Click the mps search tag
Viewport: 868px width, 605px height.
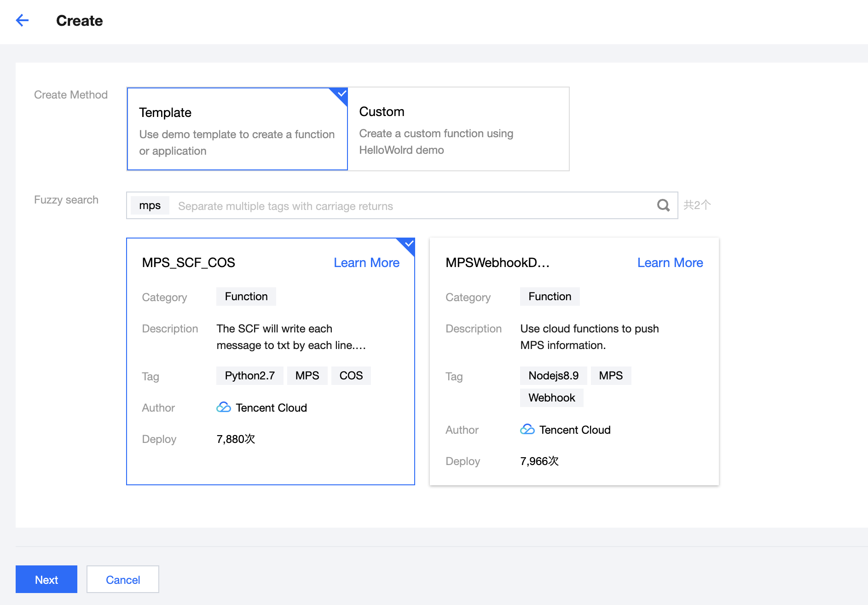coord(150,205)
